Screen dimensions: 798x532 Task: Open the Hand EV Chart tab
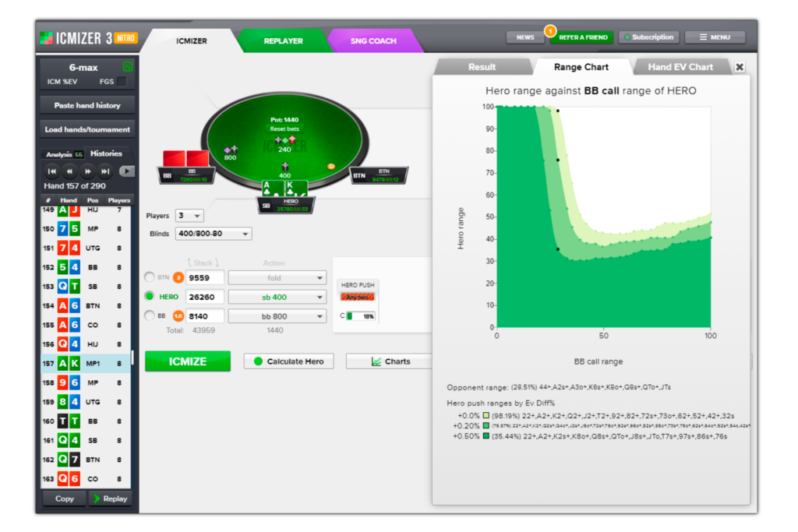click(680, 67)
